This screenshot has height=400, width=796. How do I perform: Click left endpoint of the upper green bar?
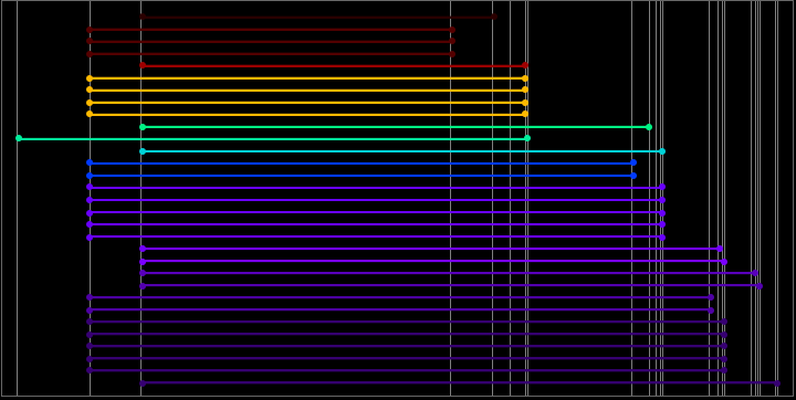click(x=142, y=127)
